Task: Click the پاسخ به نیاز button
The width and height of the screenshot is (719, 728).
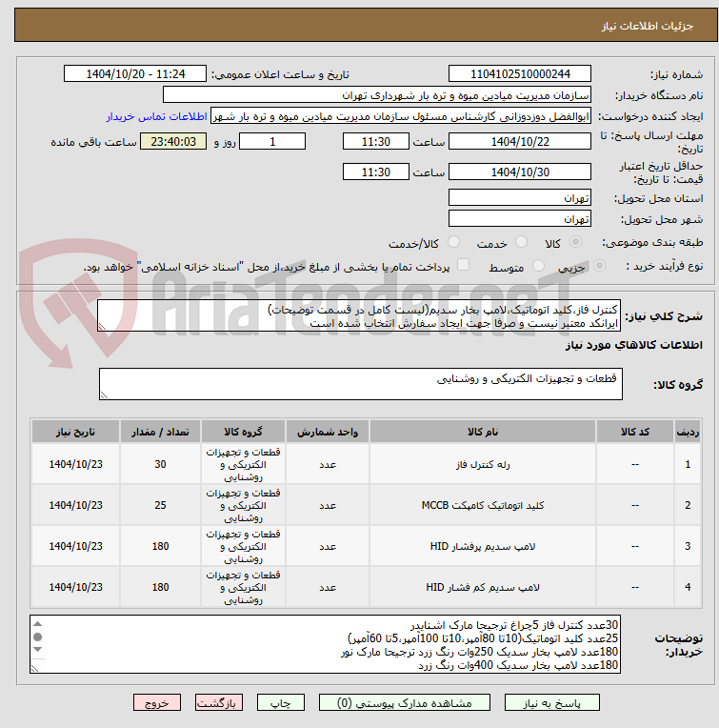Action: (x=551, y=703)
